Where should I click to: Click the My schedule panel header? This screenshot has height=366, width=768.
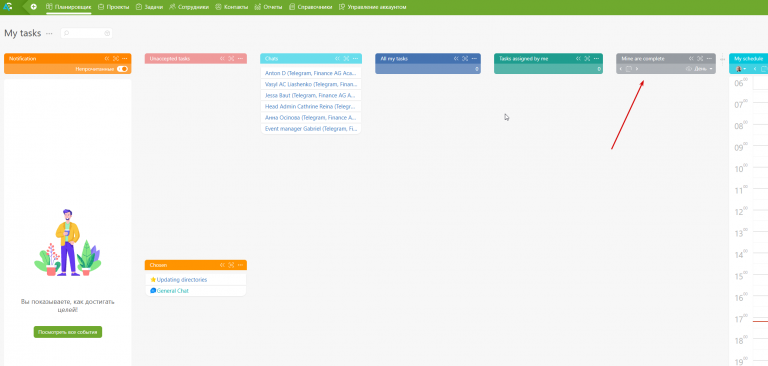click(x=748, y=58)
